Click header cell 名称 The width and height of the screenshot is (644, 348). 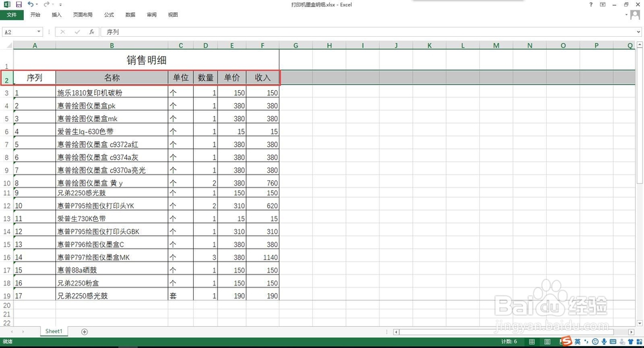(x=111, y=77)
